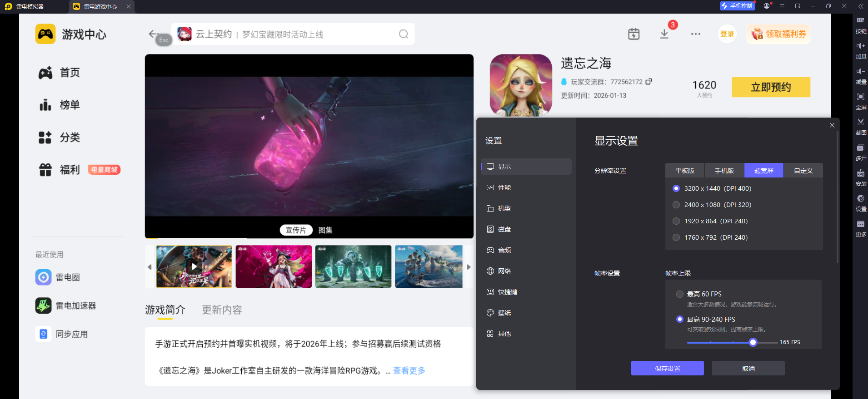The image size is (868, 399).
Task: Click the install APK icon
Action: (x=860, y=173)
